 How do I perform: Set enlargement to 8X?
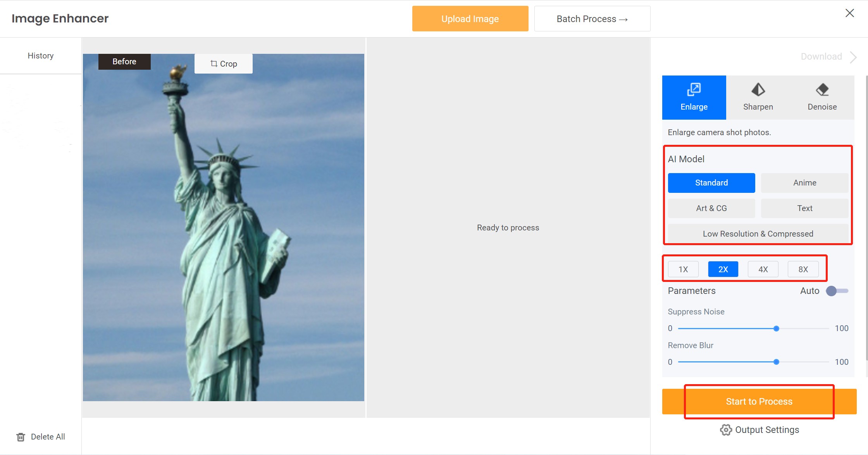pyautogui.click(x=803, y=269)
